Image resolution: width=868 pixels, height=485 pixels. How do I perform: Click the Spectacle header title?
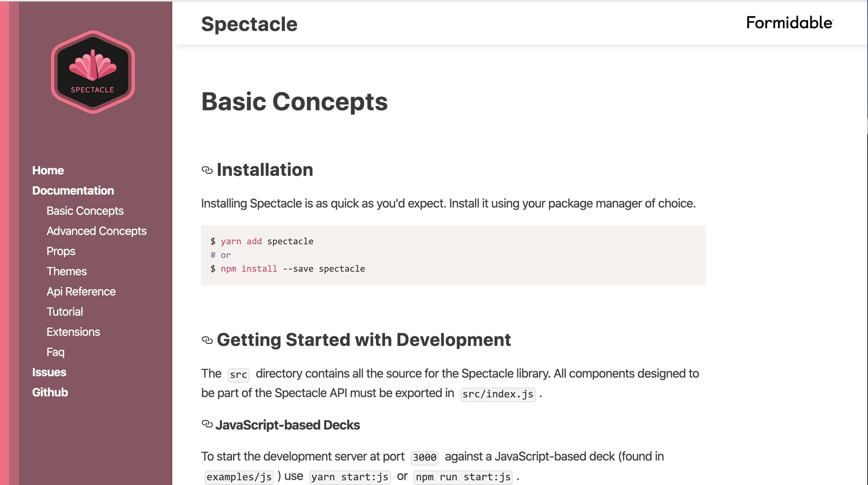[249, 24]
